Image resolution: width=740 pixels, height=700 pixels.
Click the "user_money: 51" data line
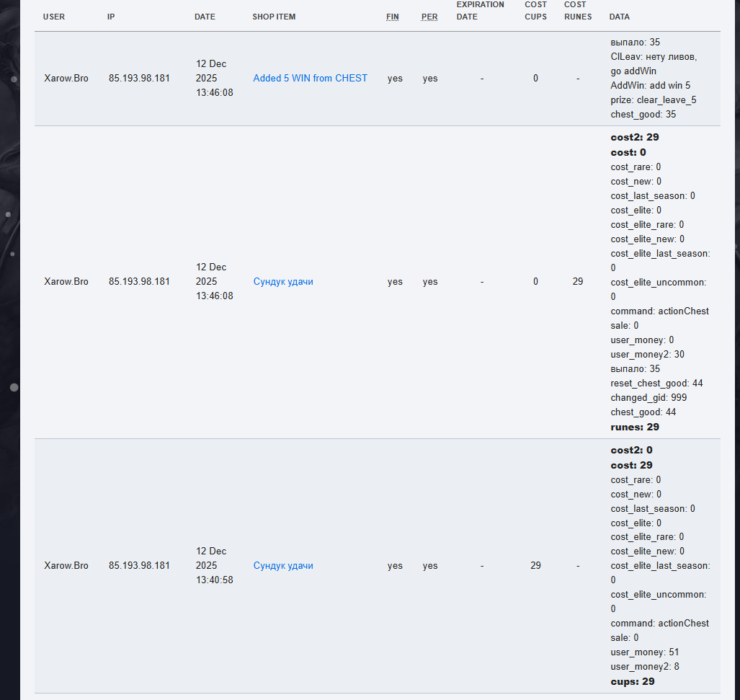pyautogui.click(x=644, y=652)
